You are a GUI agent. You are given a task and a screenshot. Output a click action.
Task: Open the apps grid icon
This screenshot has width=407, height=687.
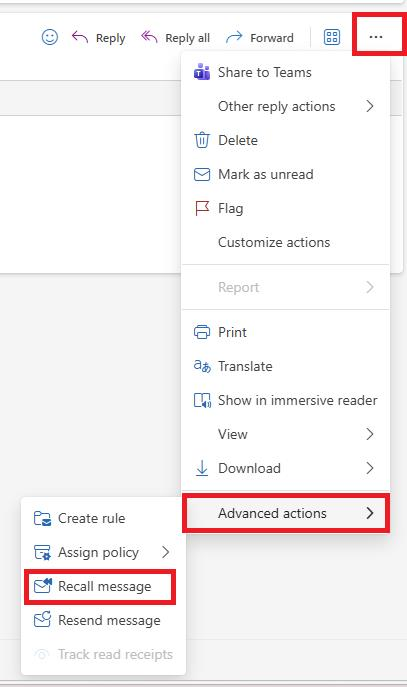332,37
